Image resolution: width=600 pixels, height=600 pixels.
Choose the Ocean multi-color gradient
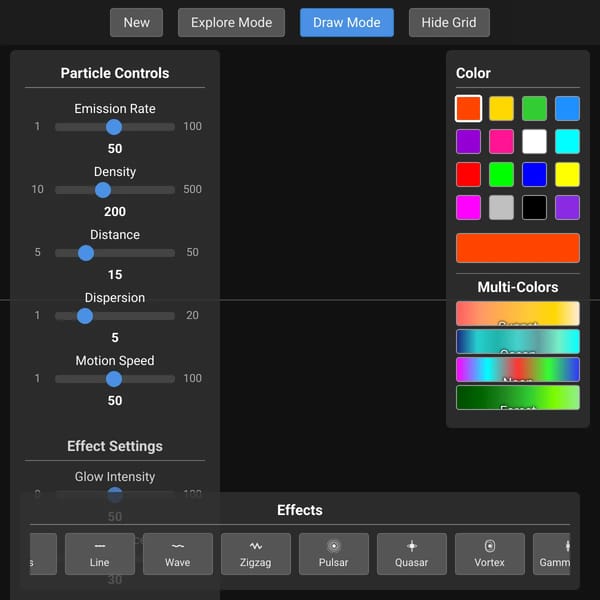(518, 341)
